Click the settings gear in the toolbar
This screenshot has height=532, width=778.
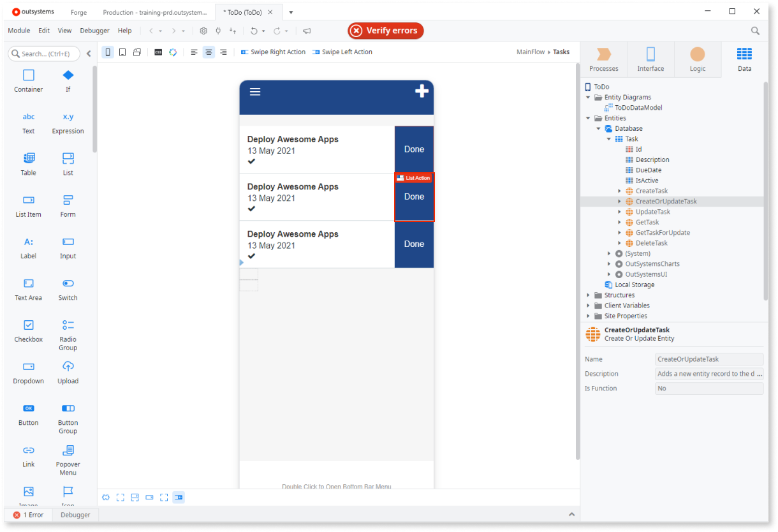coord(203,31)
